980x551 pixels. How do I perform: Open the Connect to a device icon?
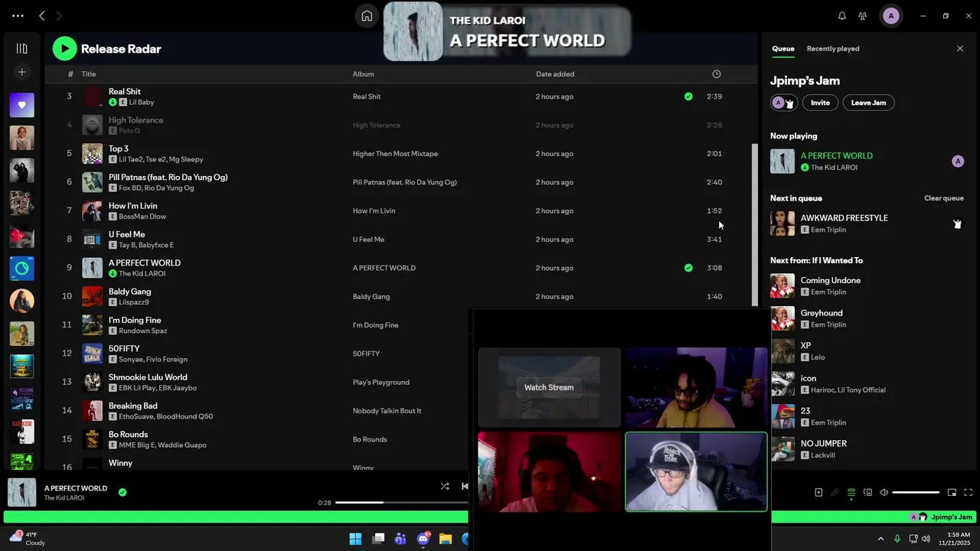867,493
